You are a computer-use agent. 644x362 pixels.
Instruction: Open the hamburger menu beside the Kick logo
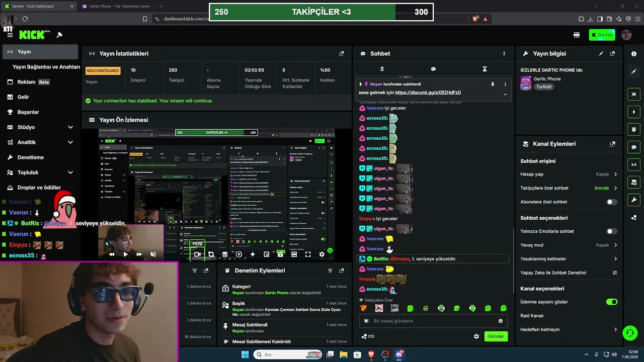click(10, 35)
